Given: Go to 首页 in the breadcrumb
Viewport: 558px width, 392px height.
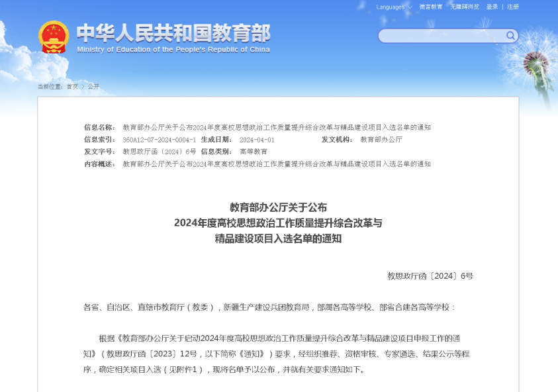Looking at the screenshot, I should pyautogui.click(x=72, y=87).
